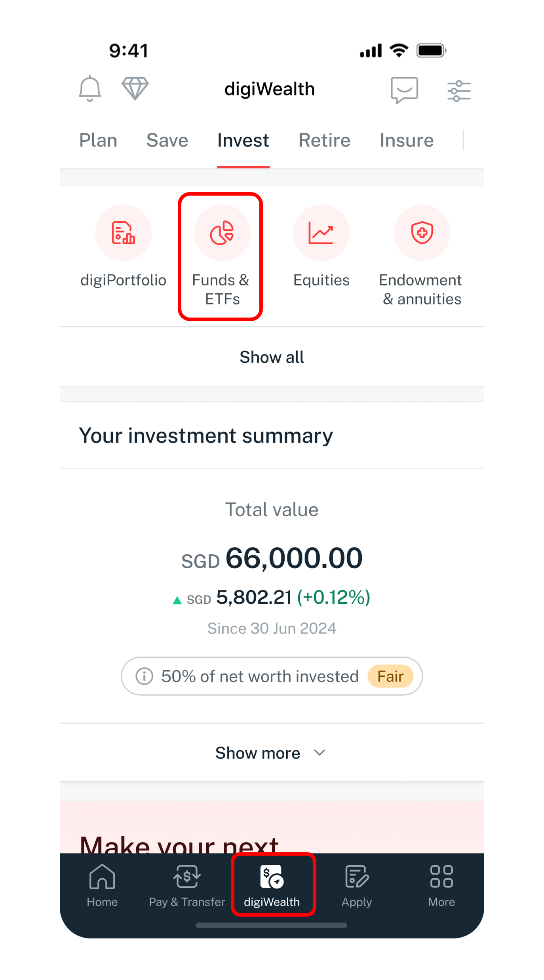The image size is (544, 980).
Task: Switch to the Insure tab
Action: click(x=407, y=141)
